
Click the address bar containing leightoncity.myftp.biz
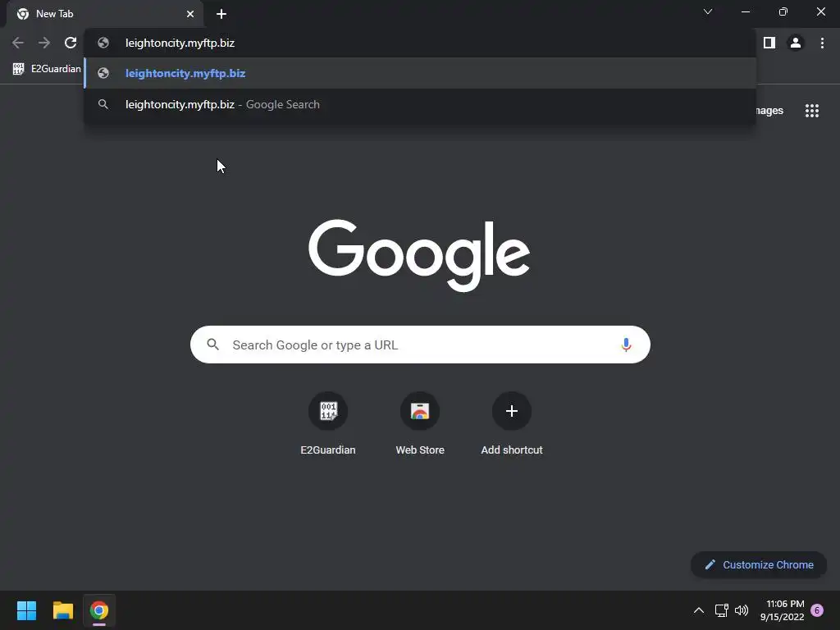click(420, 43)
